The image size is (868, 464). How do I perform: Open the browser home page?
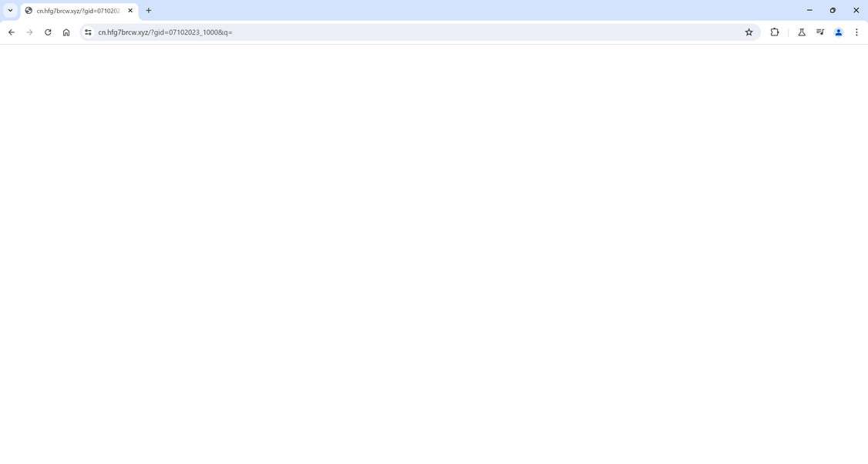point(66,32)
